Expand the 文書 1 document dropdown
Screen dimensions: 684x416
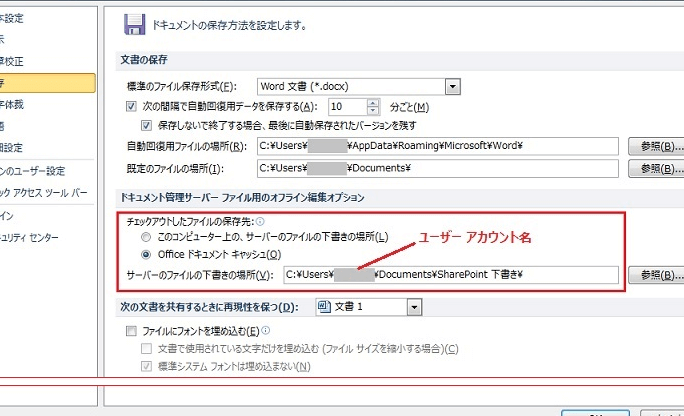(414, 306)
